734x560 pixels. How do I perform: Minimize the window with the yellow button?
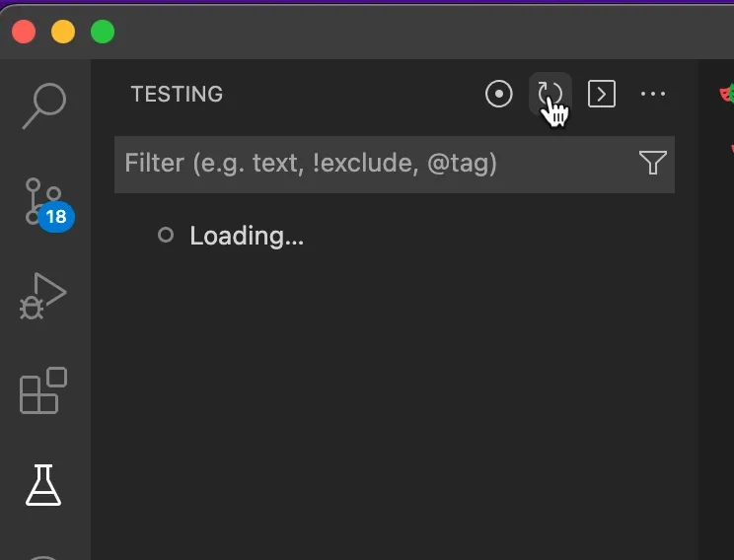pos(63,32)
